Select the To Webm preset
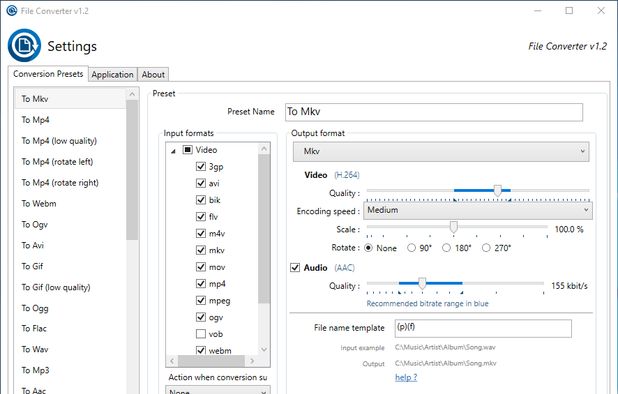This screenshot has height=394, width=618. (x=70, y=203)
